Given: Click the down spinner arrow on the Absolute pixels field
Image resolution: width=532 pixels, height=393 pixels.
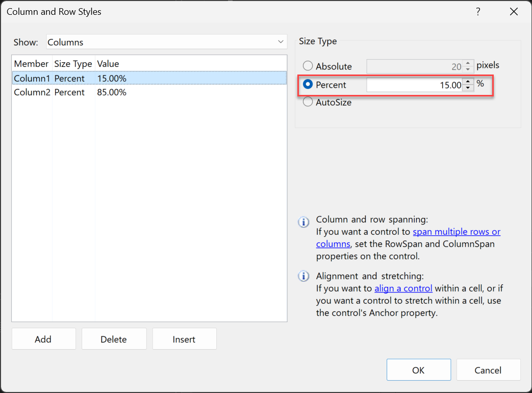Looking at the screenshot, I should click(468, 68).
